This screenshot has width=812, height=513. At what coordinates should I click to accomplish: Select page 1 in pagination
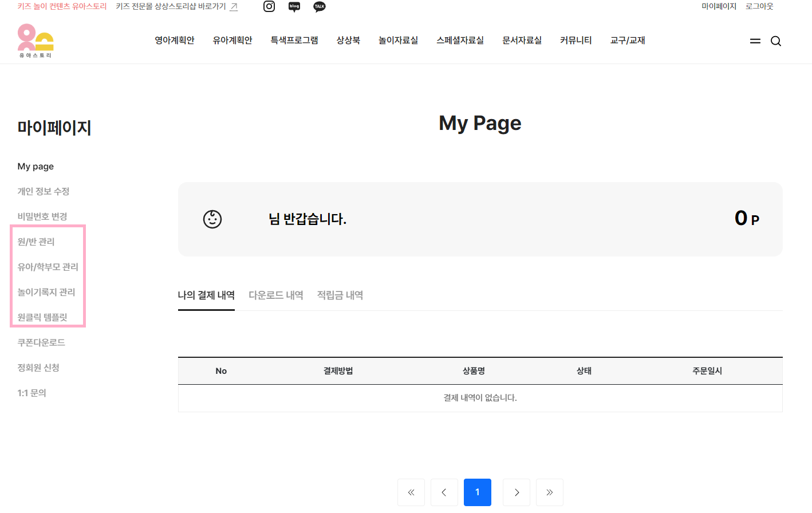[478, 492]
